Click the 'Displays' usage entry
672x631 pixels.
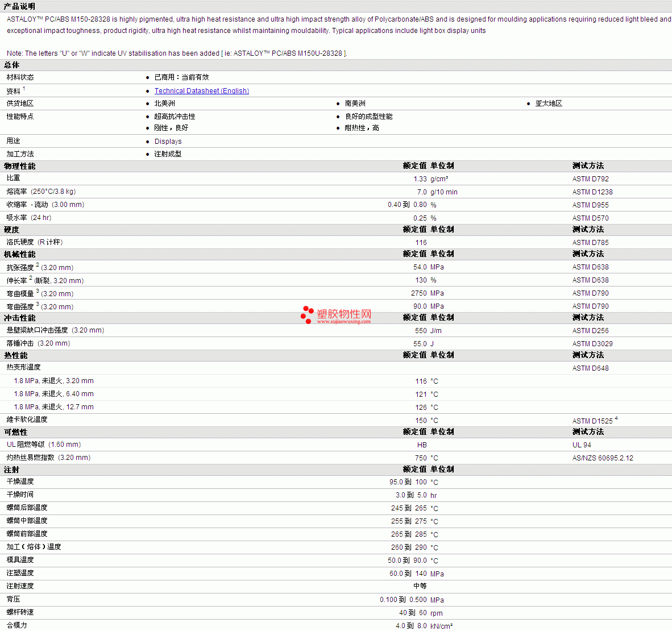(168, 142)
